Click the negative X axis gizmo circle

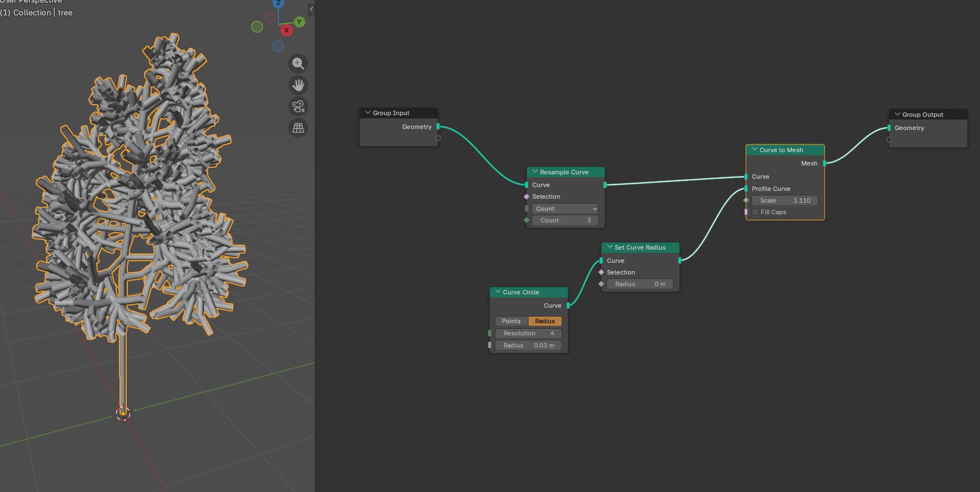pos(269,18)
